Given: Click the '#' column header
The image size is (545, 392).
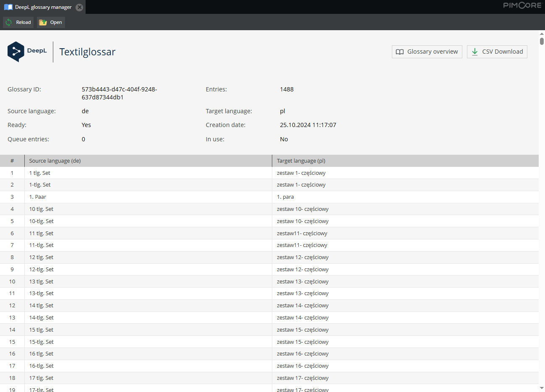Looking at the screenshot, I should 12,161.
